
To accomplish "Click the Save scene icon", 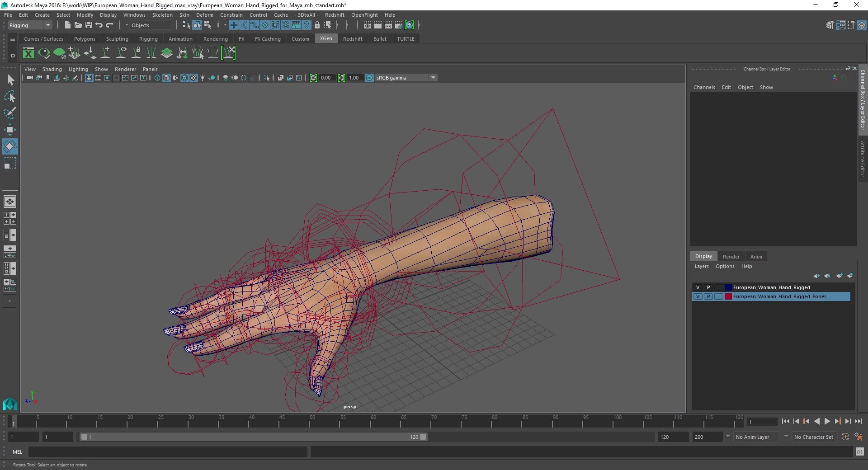I will (x=89, y=25).
